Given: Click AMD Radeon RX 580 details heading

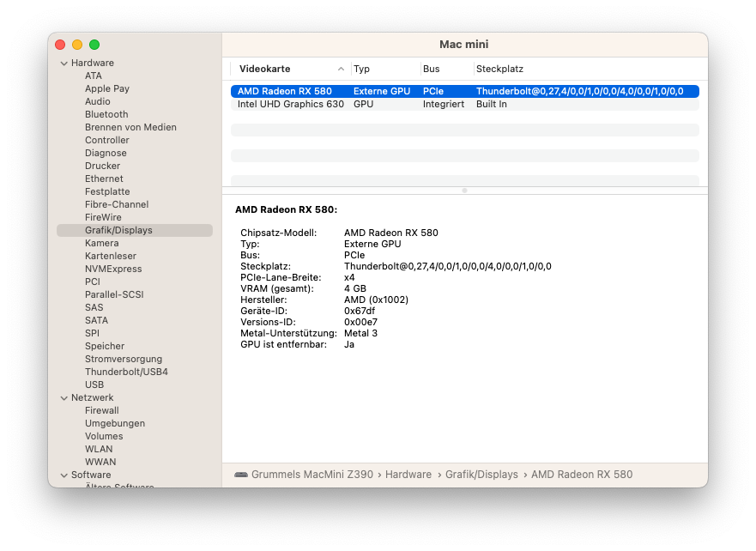Looking at the screenshot, I should (x=287, y=209).
